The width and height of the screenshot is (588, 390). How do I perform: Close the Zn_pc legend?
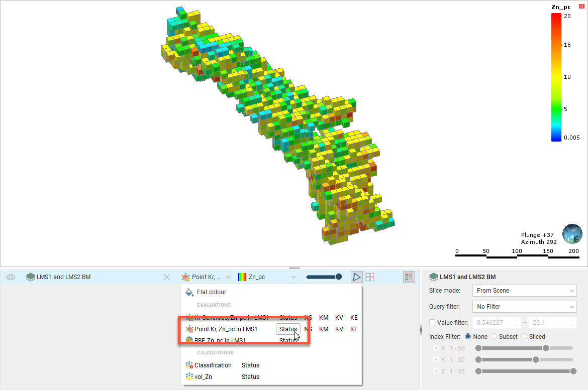point(581,6)
